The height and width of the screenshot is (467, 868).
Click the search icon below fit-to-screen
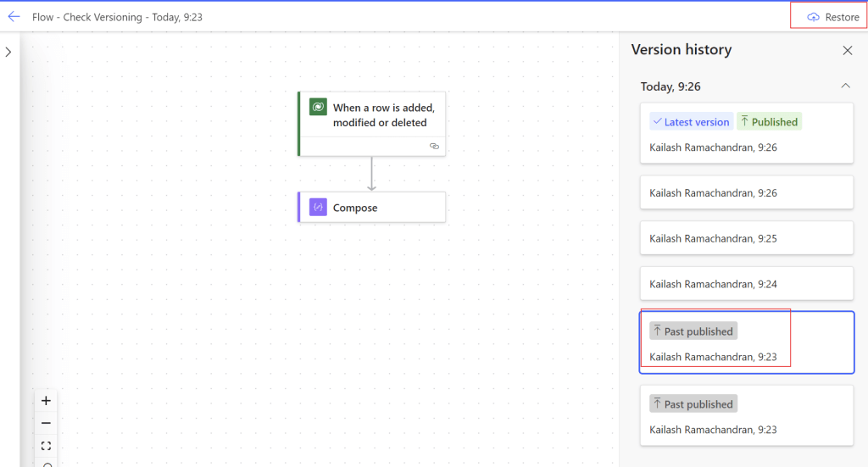click(46, 463)
